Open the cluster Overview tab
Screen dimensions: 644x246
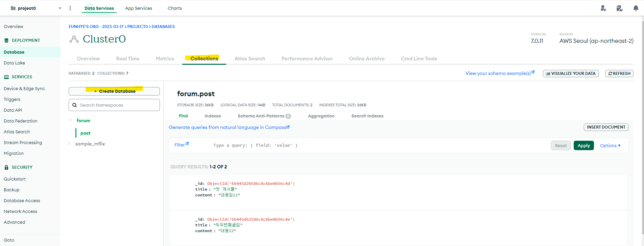pos(88,58)
